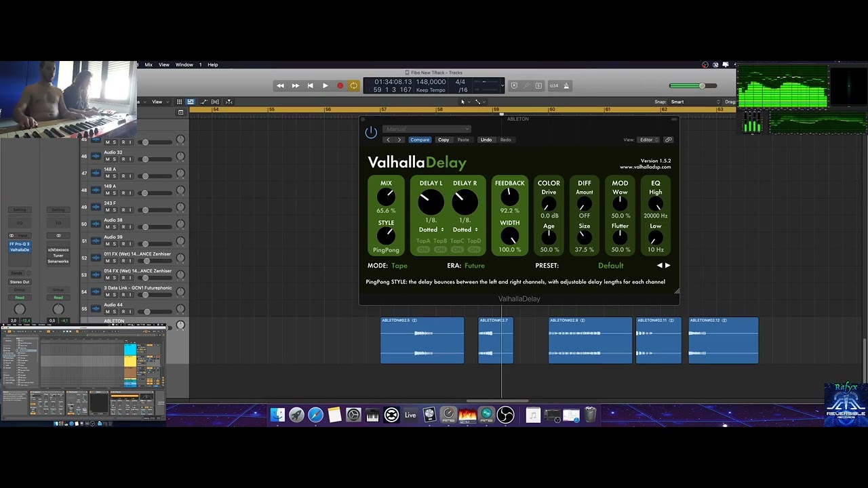
Task: Mute the Audio 32 track
Action: point(107,159)
